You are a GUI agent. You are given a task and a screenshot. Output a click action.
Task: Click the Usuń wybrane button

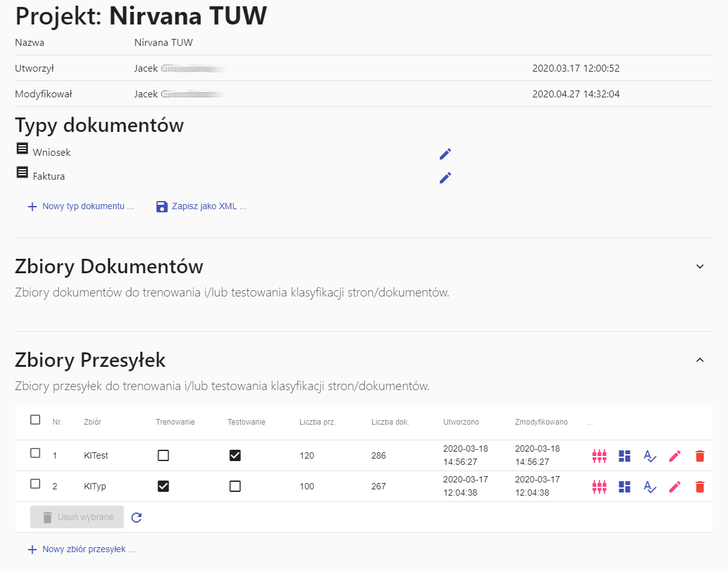pyautogui.click(x=77, y=516)
